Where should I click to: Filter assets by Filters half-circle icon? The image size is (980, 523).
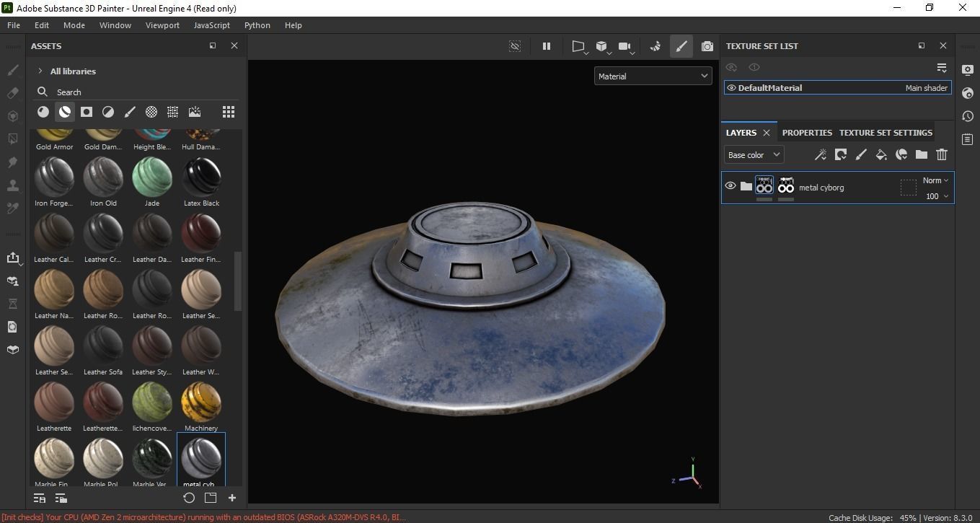(x=108, y=112)
